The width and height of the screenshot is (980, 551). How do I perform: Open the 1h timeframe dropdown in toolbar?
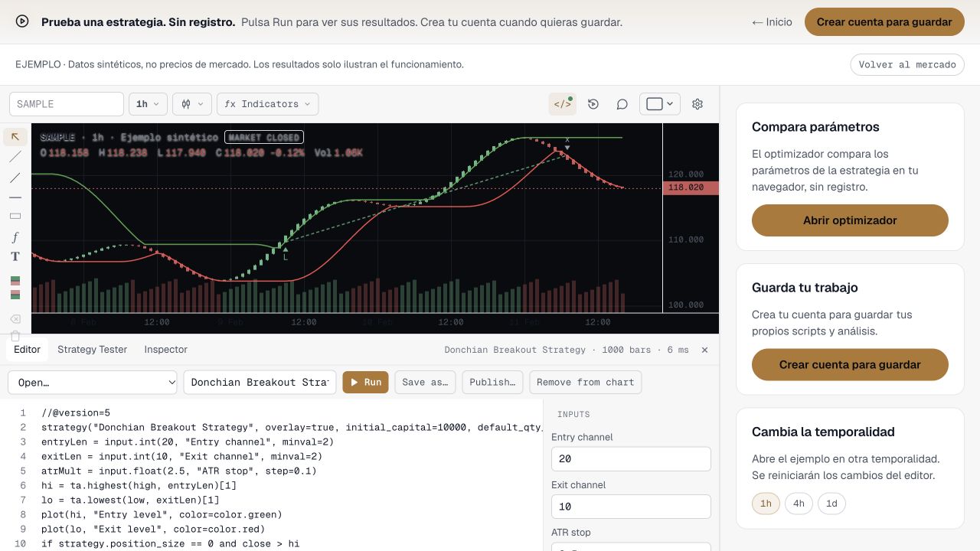(148, 104)
